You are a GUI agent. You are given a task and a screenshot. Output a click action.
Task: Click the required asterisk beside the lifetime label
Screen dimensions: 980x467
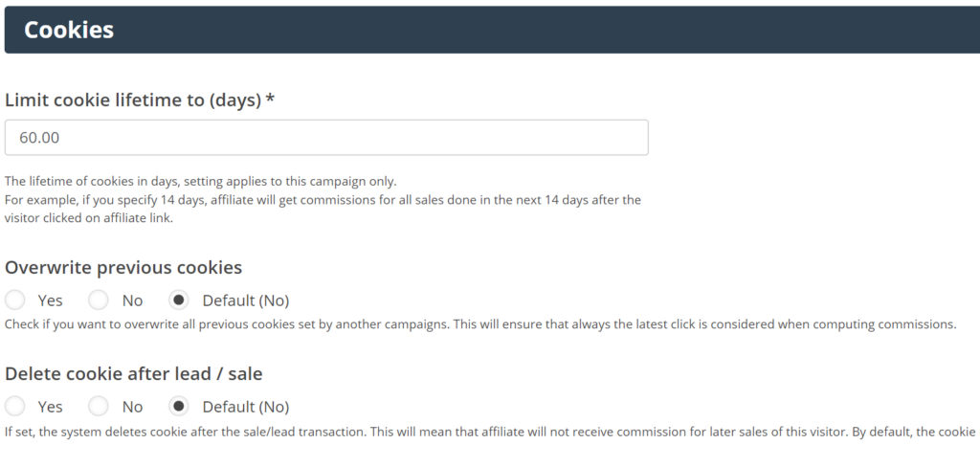[x=271, y=99]
